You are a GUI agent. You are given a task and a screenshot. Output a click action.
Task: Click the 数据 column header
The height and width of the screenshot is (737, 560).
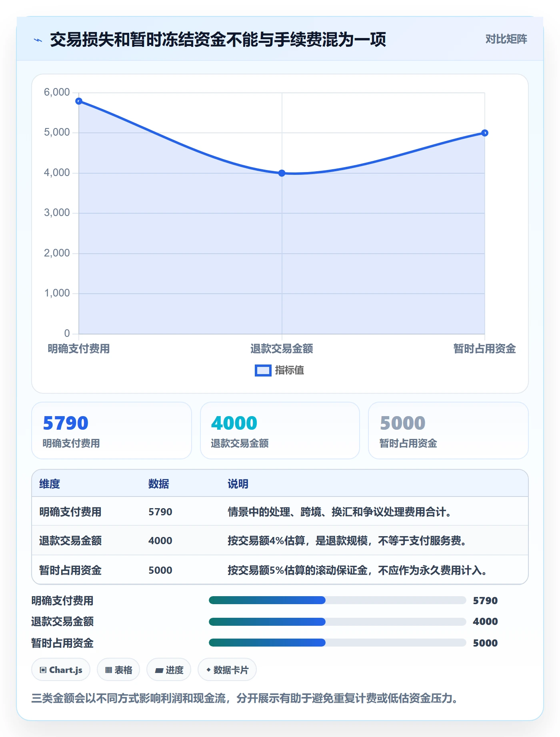(x=158, y=484)
